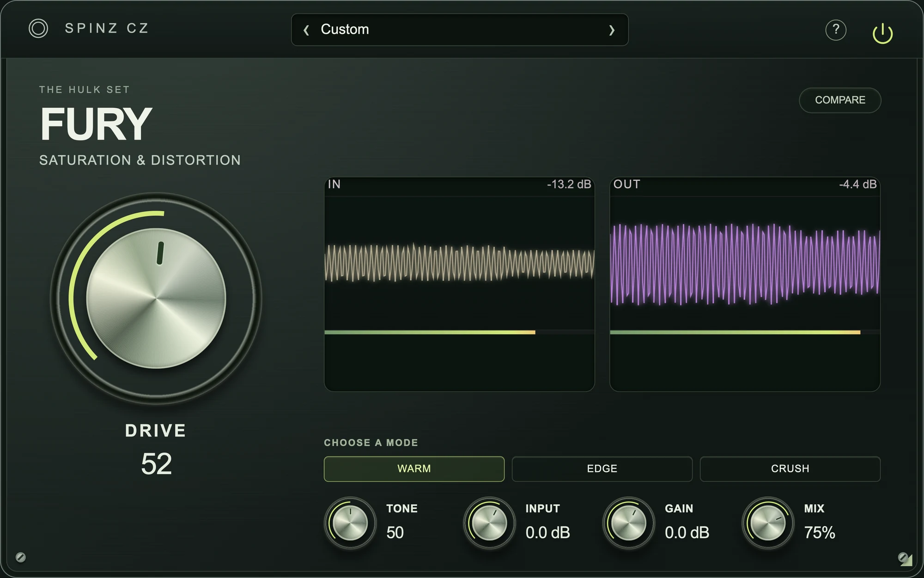Click the DRIVE label
The height and width of the screenshot is (578, 924).
[x=156, y=430]
